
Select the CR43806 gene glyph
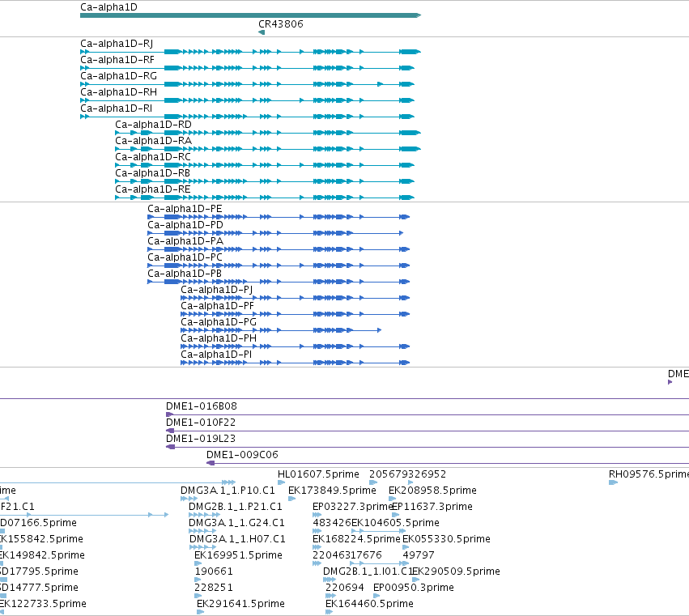point(262,32)
